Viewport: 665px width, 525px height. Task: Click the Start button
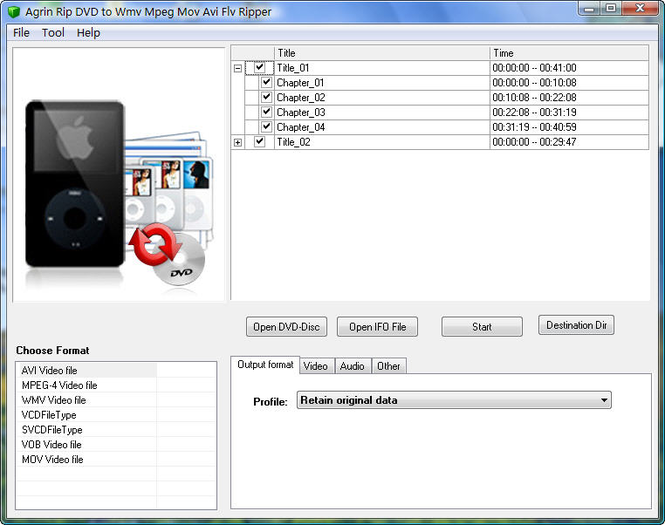click(482, 327)
